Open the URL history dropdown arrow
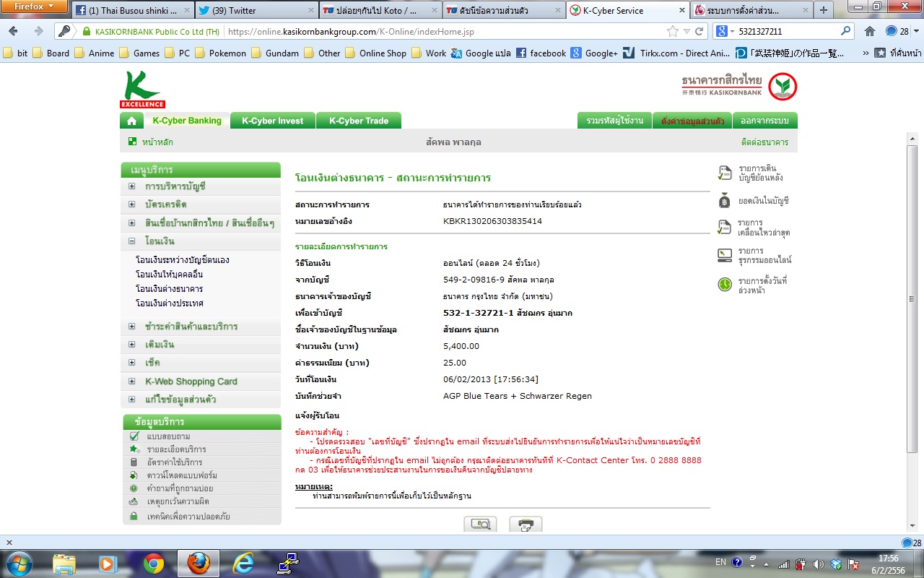 [x=687, y=32]
